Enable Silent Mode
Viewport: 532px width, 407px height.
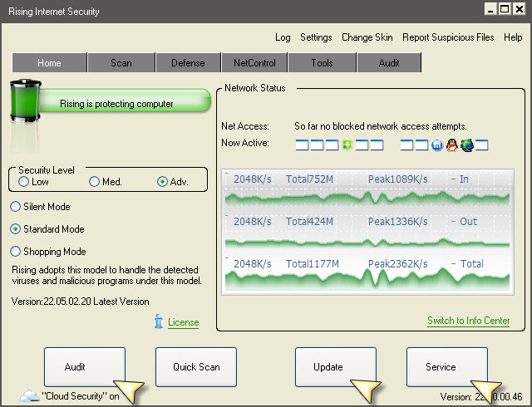click(16, 207)
